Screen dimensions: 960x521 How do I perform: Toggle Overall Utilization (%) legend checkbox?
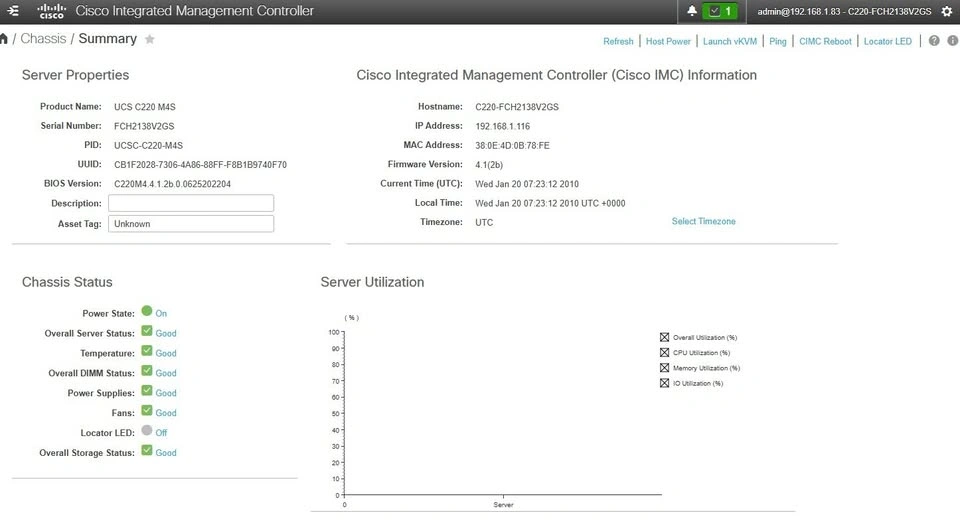pyautogui.click(x=664, y=337)
